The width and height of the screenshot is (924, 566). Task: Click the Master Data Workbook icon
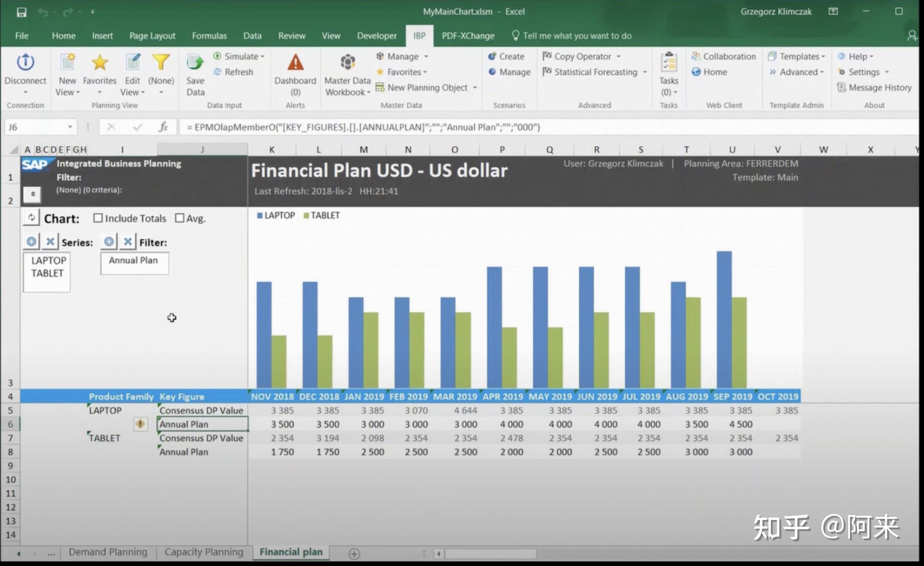click(x=347, y=62)
